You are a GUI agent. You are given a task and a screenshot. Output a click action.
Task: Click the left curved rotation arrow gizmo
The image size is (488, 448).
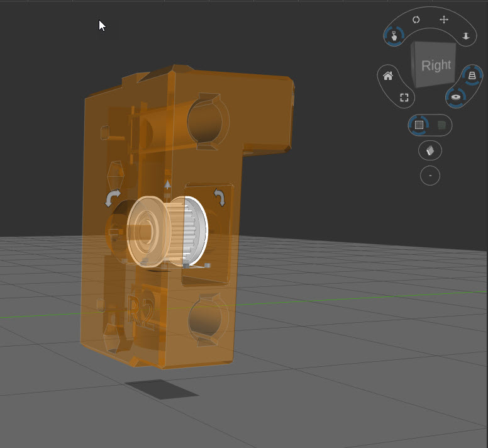(x=112, y=198)
